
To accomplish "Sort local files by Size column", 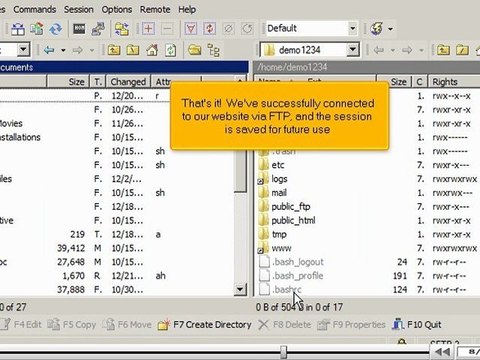I will pos(68,82).
